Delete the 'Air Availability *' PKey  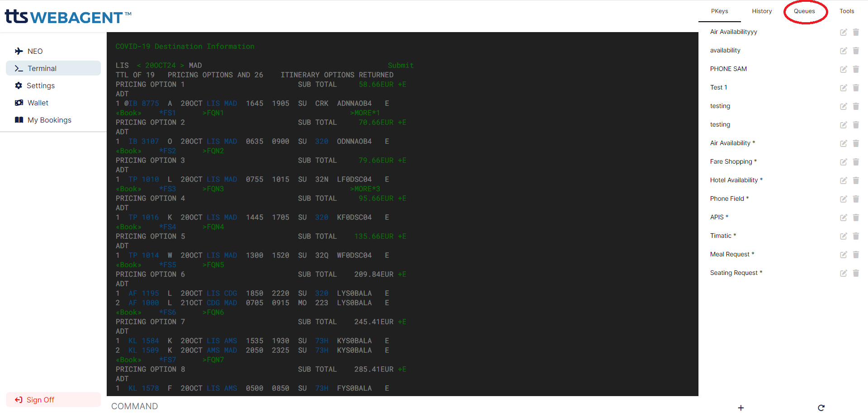click(856, 143)
